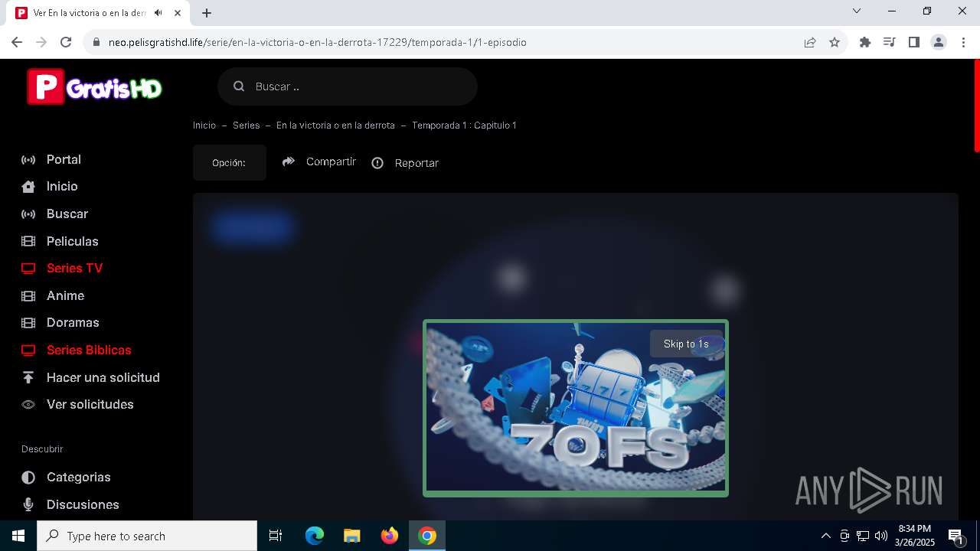Click the Compartir button text
The image size is (980, 551).
[x=331, y=161]
